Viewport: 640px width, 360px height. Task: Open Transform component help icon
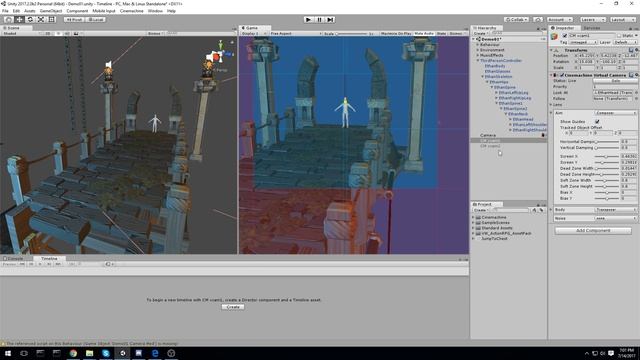(631, 50)
